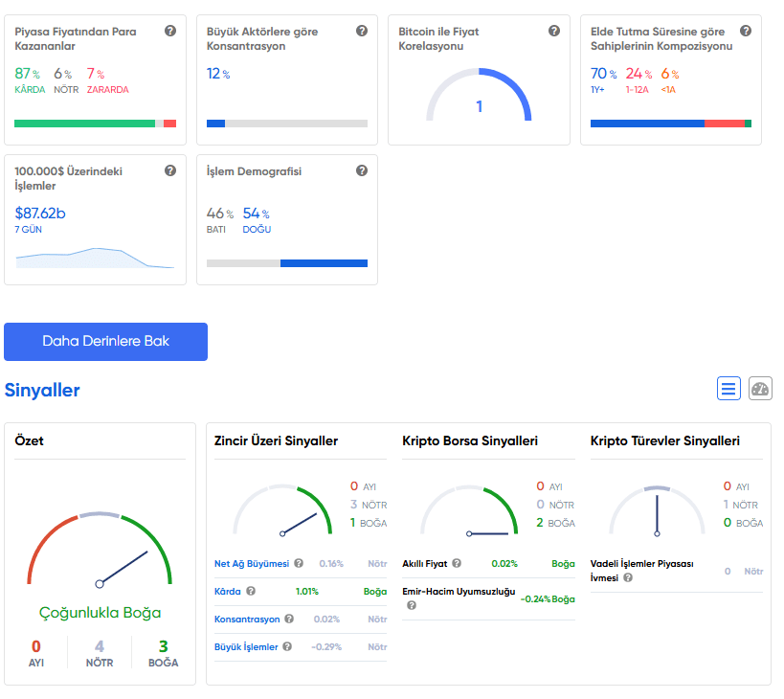Open the Büyük İşlemler signal link
The height and width of the screenshot is (699, 784).
point(246,647)
